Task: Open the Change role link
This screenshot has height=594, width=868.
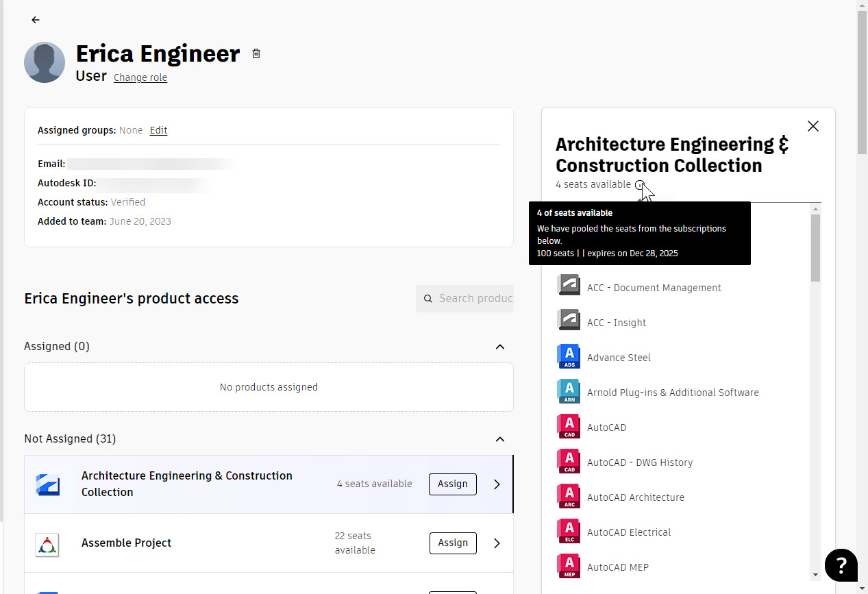Action: (140, 77)
